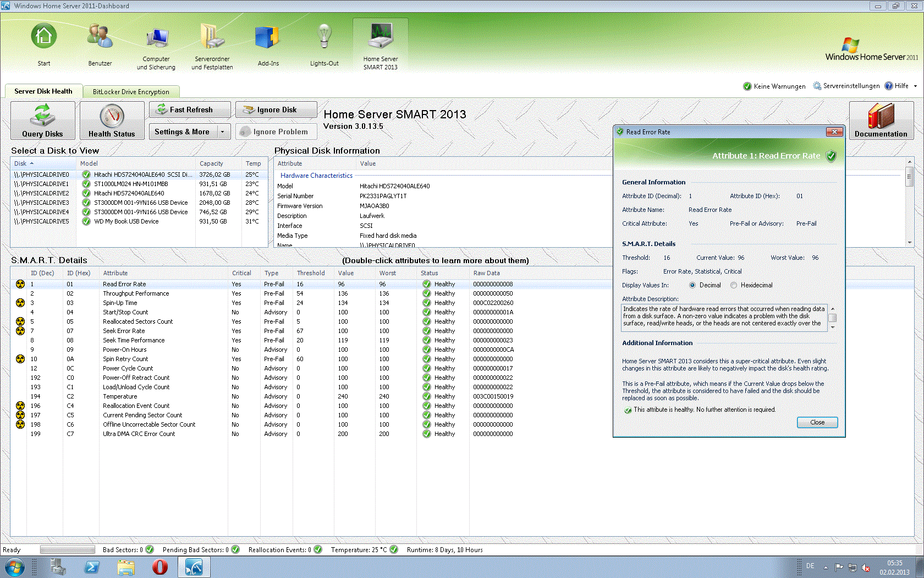
Task: Select the WD My Book USB Device row
Action: pos(139,221)
